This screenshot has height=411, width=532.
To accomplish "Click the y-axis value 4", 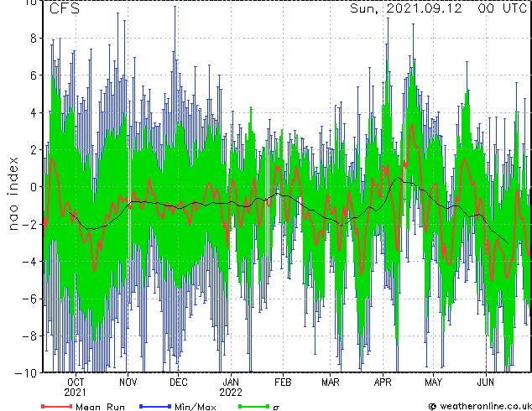I will point(34,112).
